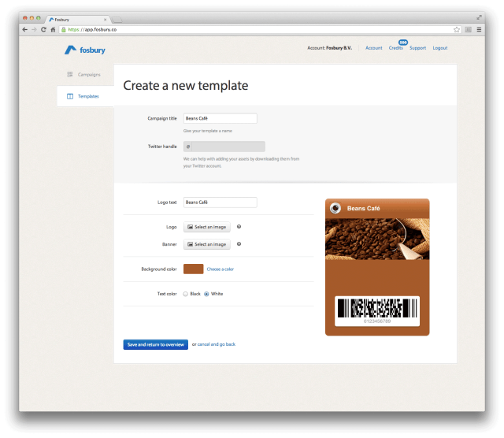Open a new browser tab
Screen dimensions: 504x438
tap(117, 20)
